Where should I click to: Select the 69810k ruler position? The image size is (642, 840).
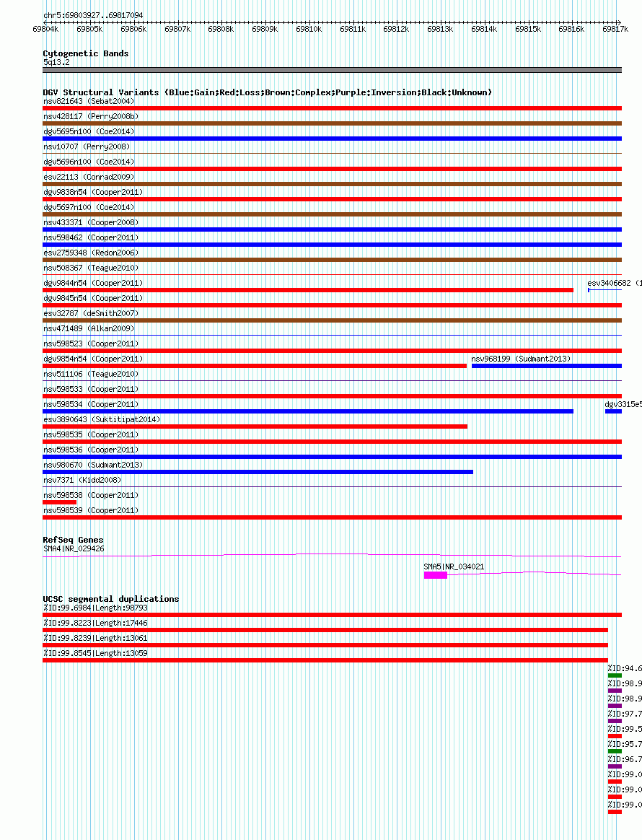coord(309,30)
